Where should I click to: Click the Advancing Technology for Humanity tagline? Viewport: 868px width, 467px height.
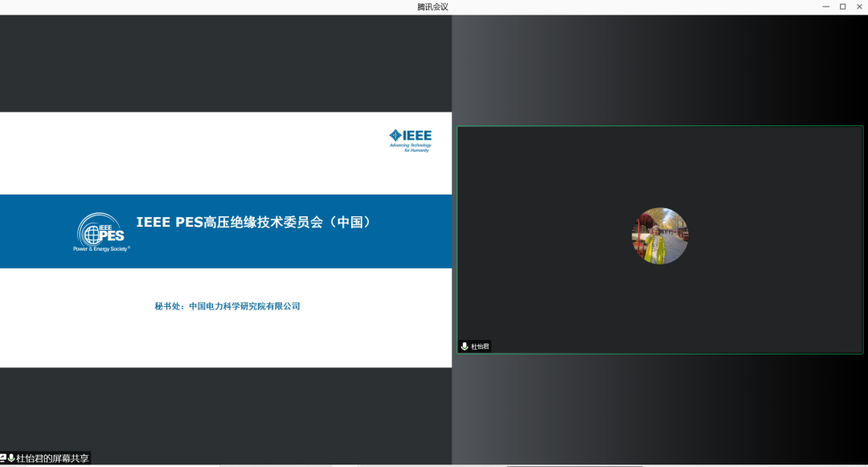pyautogui.click(x=410, y=148)
